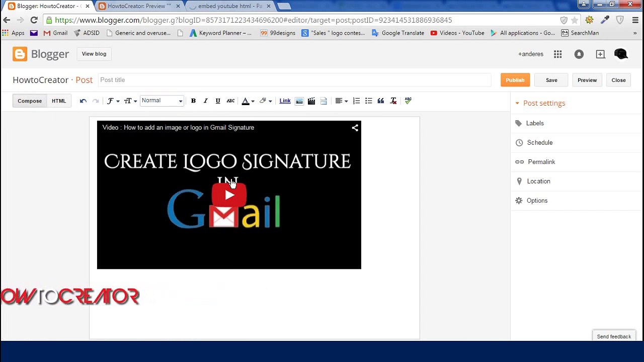
Task: Close the post editor
Action: click(618, 80)
